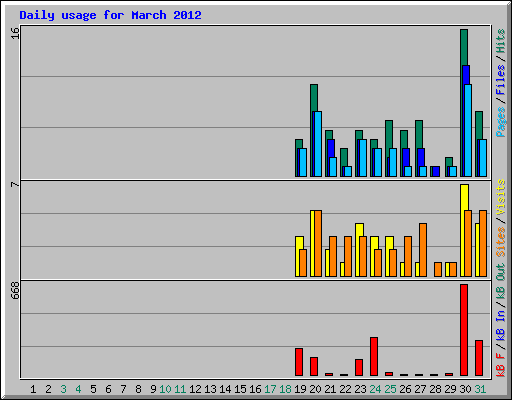Select the day "28" label on the x-axis
The width and height of the screenshot is (512, 400).
pos(435,389)
